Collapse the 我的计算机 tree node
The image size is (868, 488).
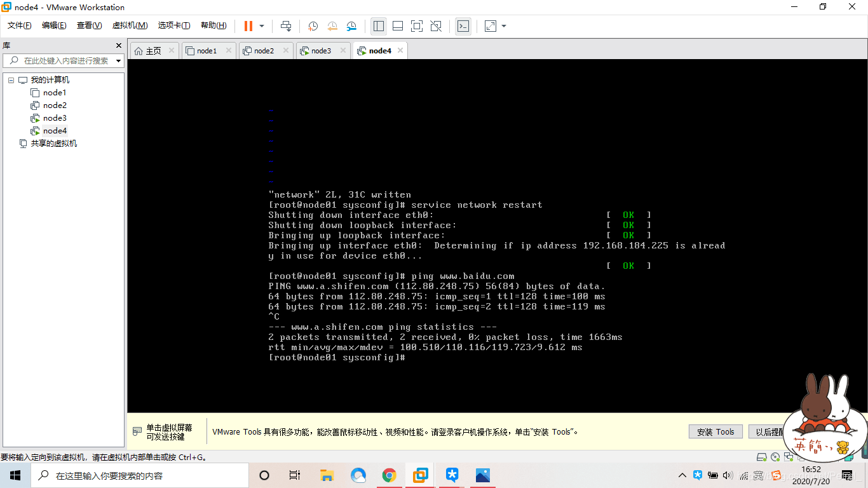coord(11,80)
